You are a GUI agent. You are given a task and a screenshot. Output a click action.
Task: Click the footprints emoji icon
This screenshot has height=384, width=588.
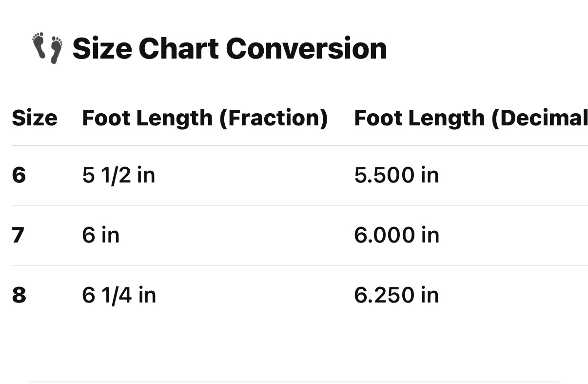pyautogui.click(x=47, y=48)
